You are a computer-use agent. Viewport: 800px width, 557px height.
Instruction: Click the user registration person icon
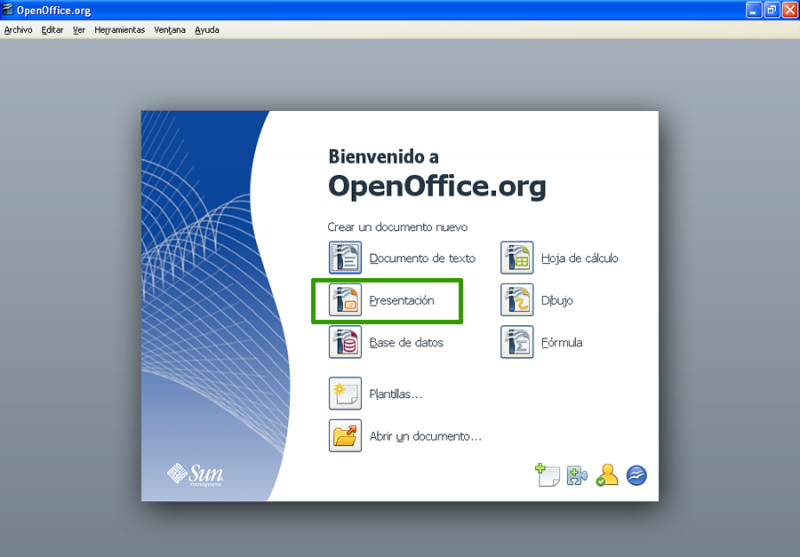(x=607, y=475)
